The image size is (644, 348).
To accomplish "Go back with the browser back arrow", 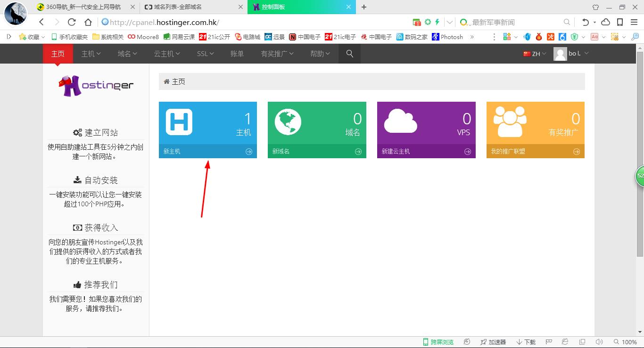I will pos(41,22).
